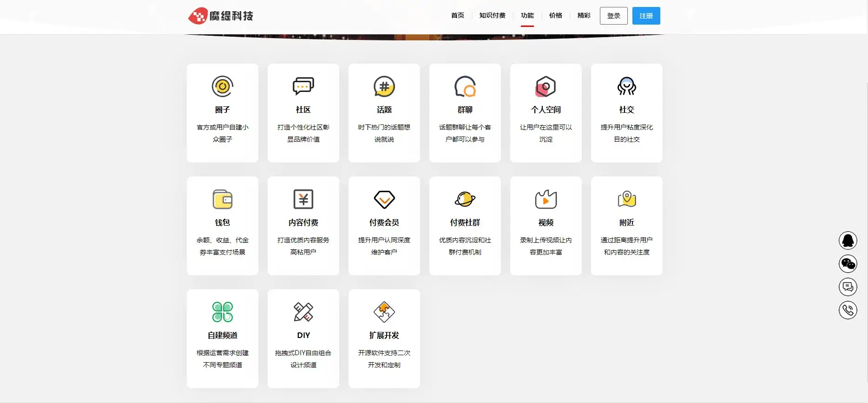Viewport: 868px width, 403px height.
Task: Select the 内容付费 yen icon
Action: (303, 200)
